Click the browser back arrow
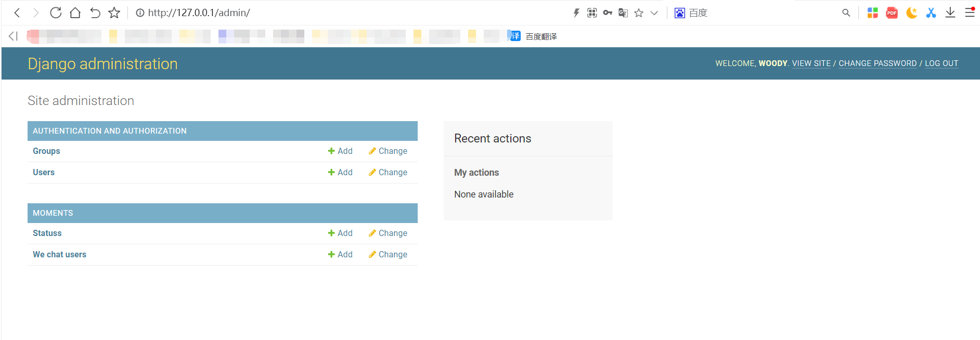 coord(17,12)
